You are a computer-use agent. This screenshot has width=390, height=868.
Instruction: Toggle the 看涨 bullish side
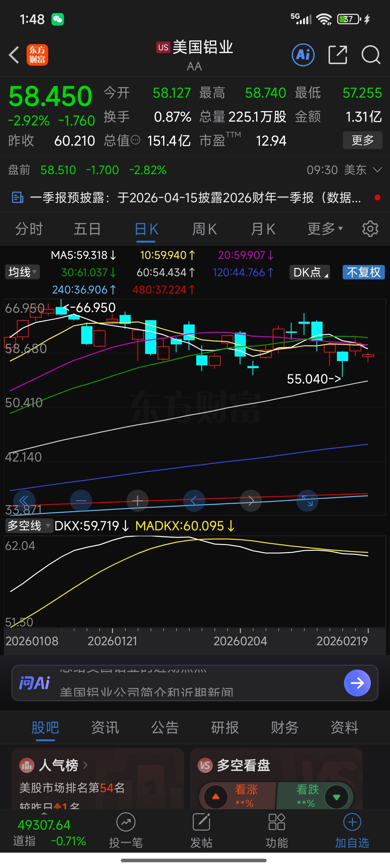click(x=238, y=796)
